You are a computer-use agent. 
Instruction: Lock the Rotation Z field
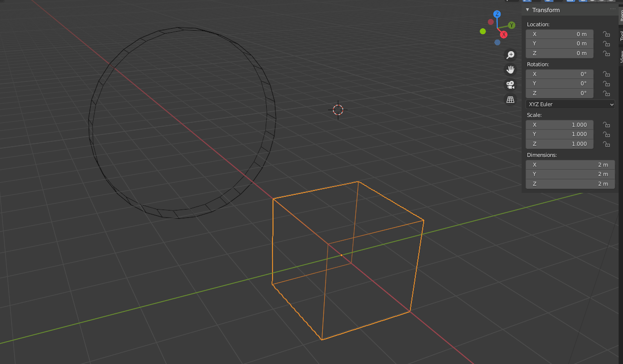606,93
